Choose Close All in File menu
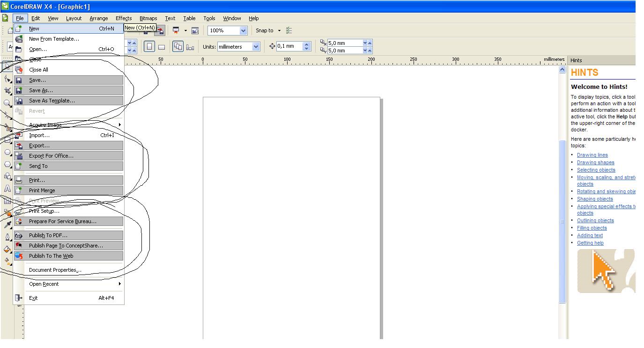 point(69,70)
